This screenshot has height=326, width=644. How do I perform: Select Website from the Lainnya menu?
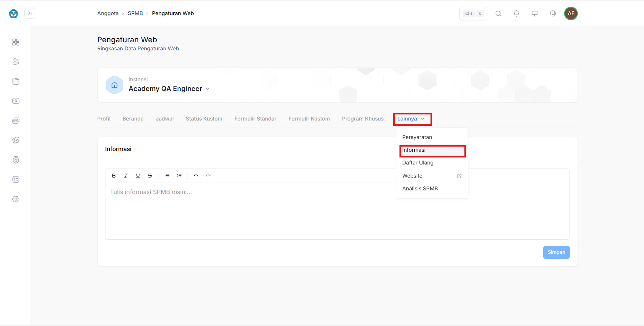click(432, 176)
